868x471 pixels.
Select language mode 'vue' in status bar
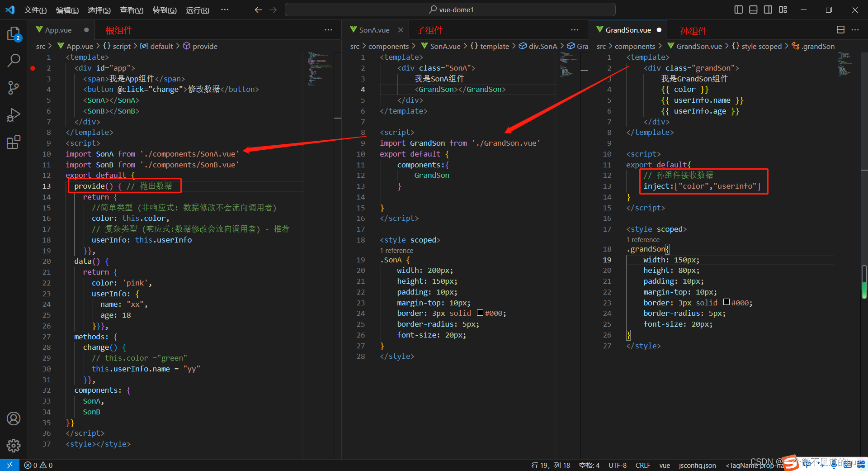(x=665, y=465)
